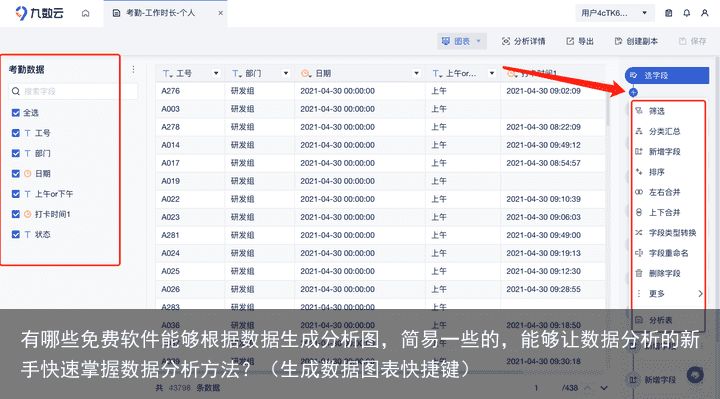The height and width of the screenshot is (399, 720).
Task: Open the 九数云 home icon
Action: point(85,13)
